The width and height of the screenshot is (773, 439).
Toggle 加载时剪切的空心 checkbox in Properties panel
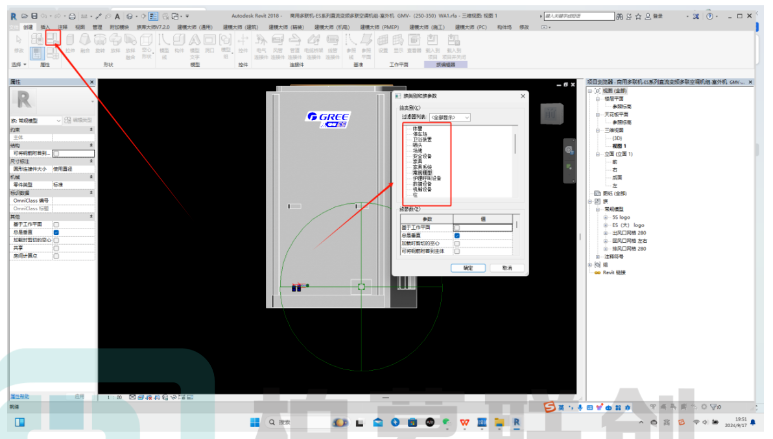56,240
